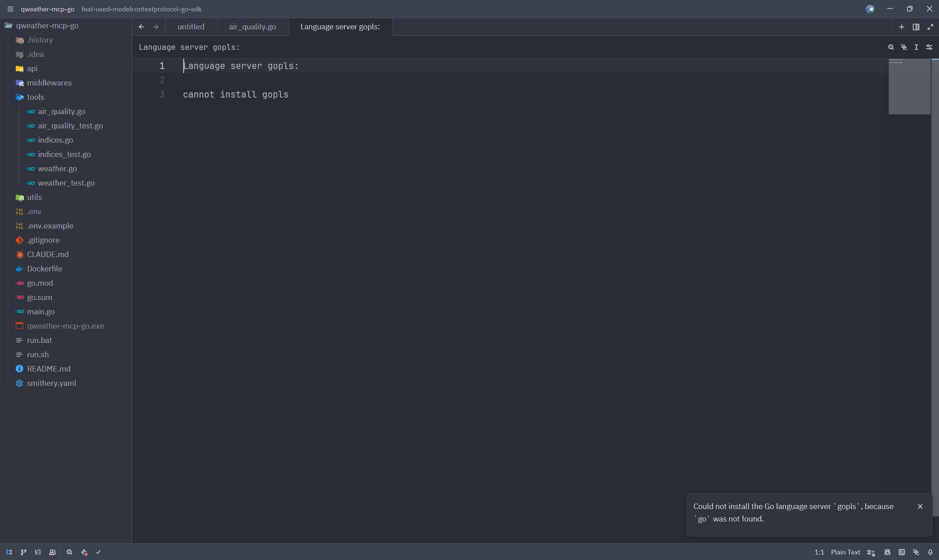Expand the middlewares folder
This screenshot has height=560, width=939.
click(49, 83)
